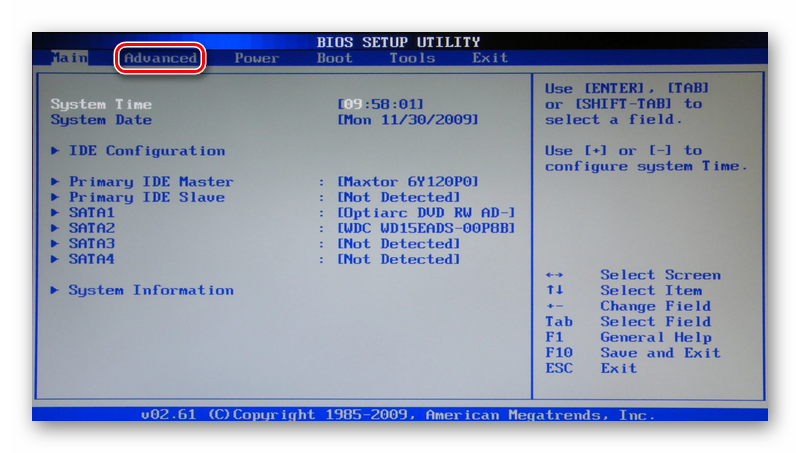
Task: Click the Change Field legend text
Action: [x=656, y=306]
